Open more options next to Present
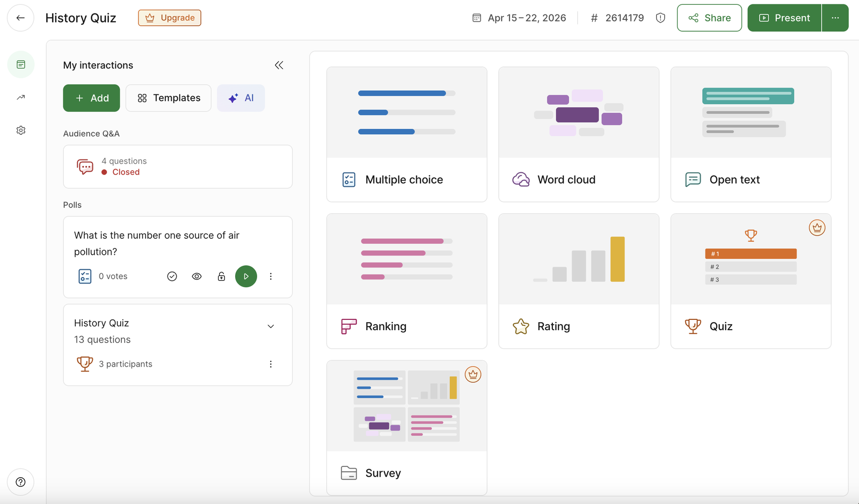 [x=835, y=18]
